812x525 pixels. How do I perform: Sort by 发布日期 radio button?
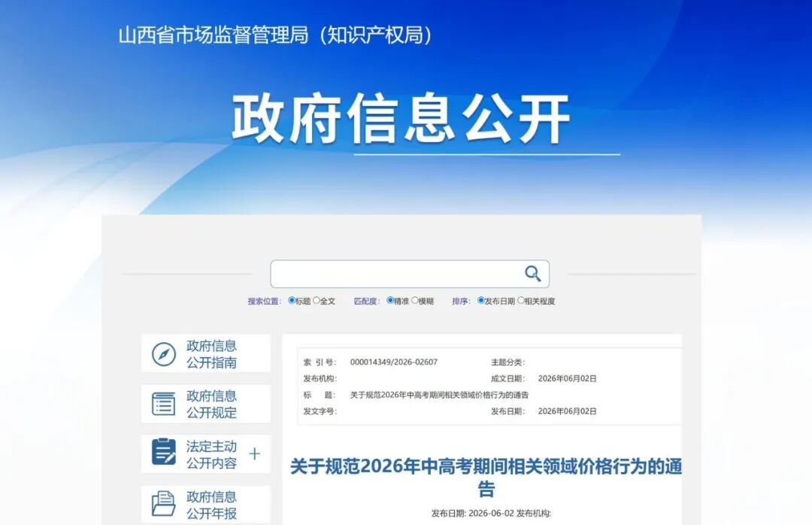coord(480,301)
